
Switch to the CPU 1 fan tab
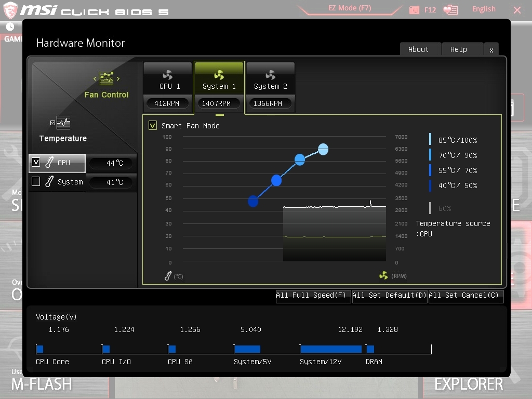pos(168,87)
